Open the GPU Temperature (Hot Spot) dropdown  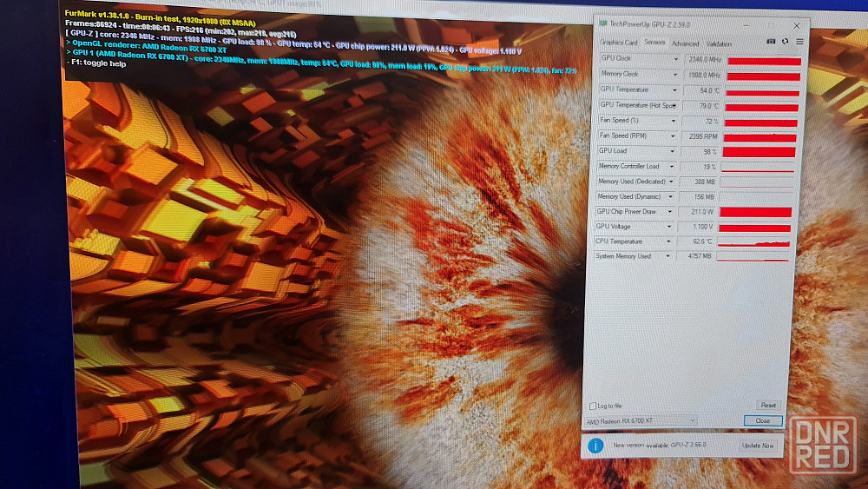click(x=674, y=106)
